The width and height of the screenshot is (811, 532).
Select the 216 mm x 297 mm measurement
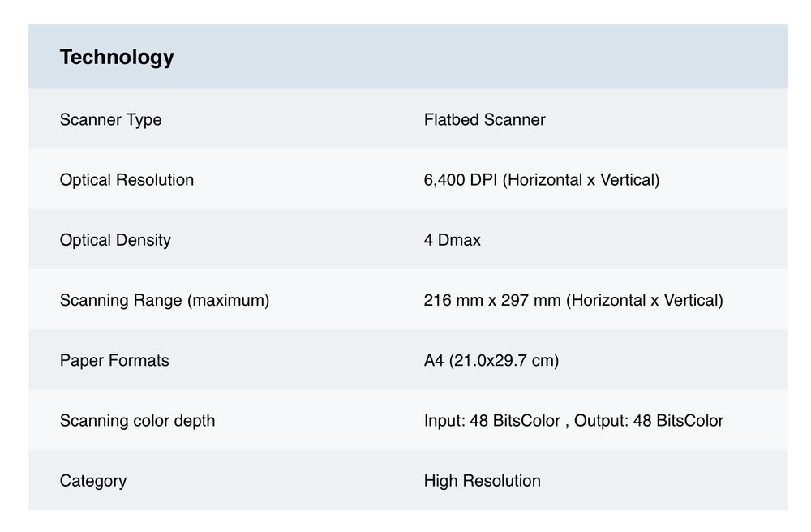pyautogui.click(x=492, y=300)
